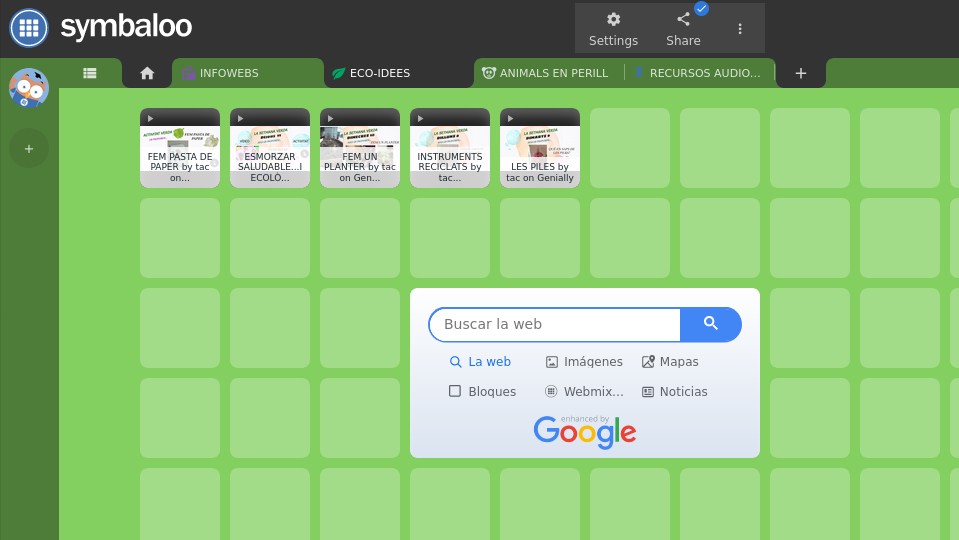Choose the Noticias search option
This screenshot has height=540, width=959.
(675, 392)
